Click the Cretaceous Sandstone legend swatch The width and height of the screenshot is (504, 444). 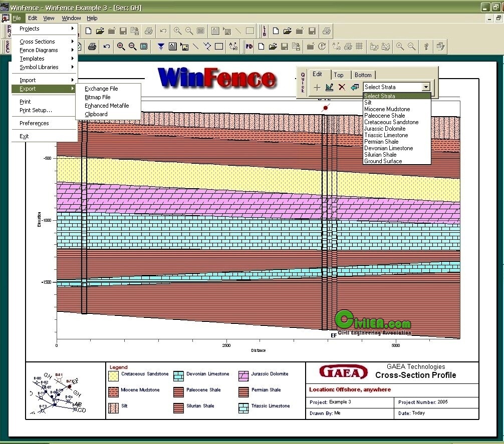tap(113, 376)
